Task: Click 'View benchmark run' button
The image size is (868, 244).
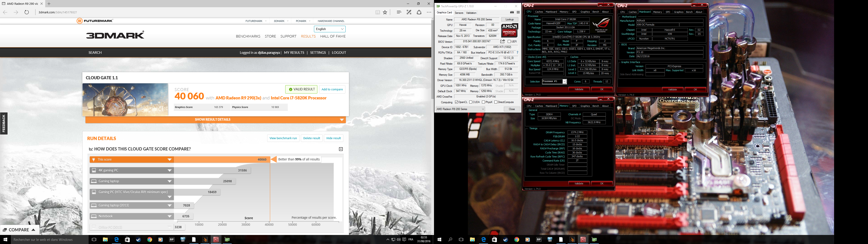Action: [x=283, y=138]
